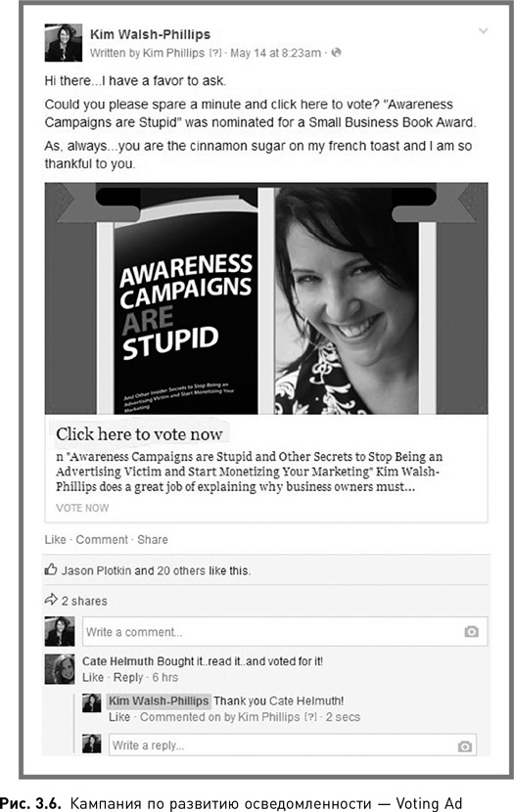Reply to Cate Helmuth's comment

click(x=128, y=677)
